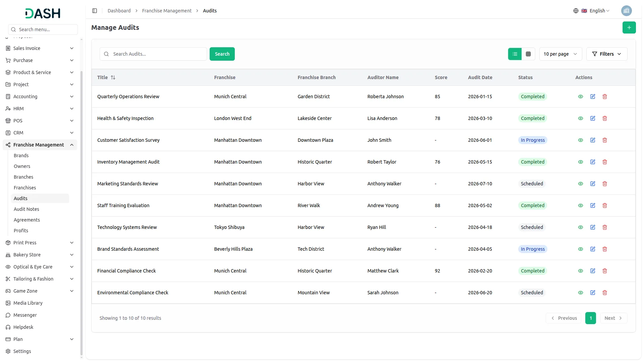Delete the Staff Training Evaluation audit
Image resolution: width=644 pixels, height=362 pixels.
pos(604,205)
